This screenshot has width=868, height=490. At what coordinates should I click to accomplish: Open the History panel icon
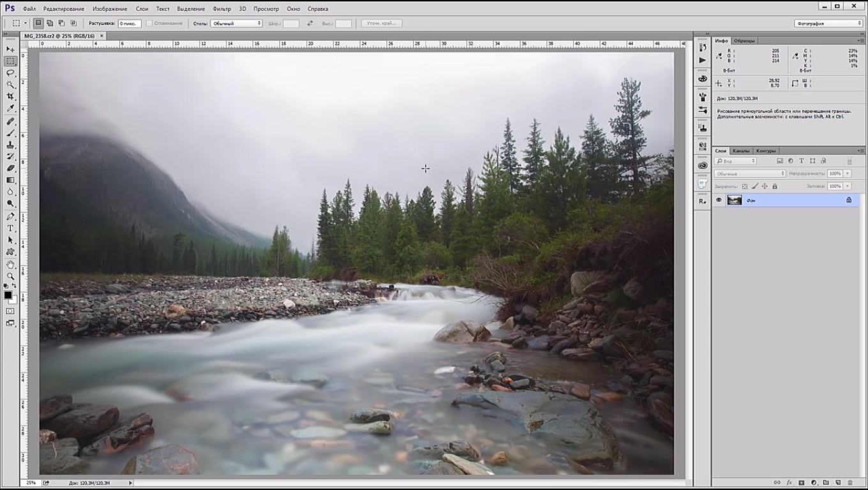pos(703,48)
